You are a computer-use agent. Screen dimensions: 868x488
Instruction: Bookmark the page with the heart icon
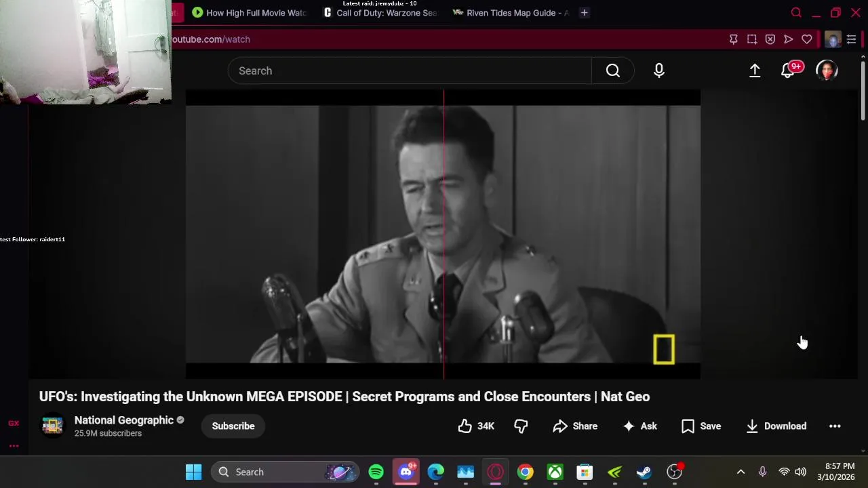coord(807,39)
